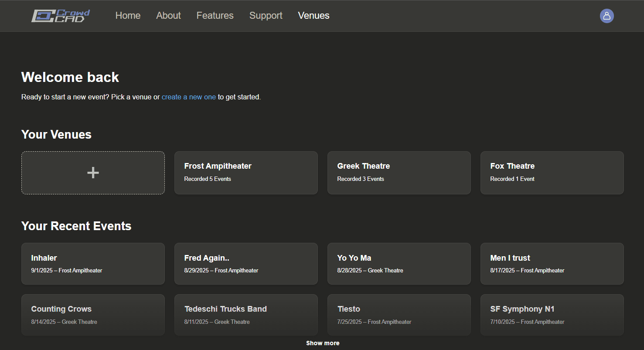Open the Inhaler event
The height and width of the screenshot is (350, 644).
click(93, 264)
